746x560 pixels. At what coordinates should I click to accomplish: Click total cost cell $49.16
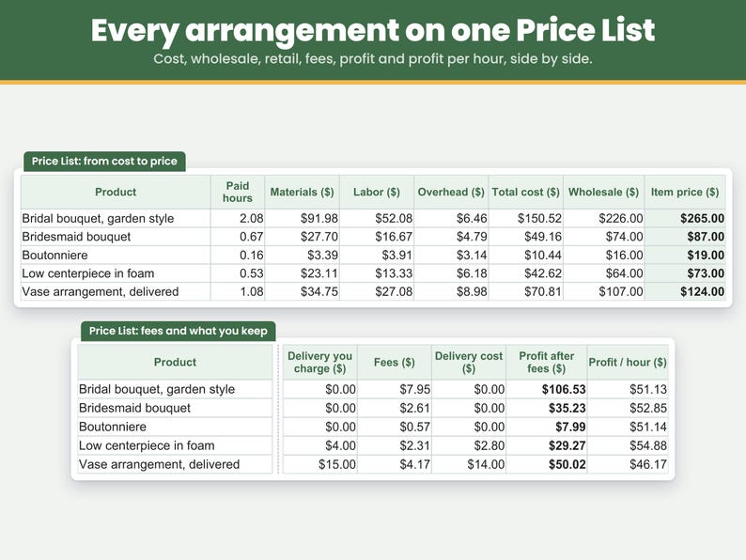[x=526, y=237]
